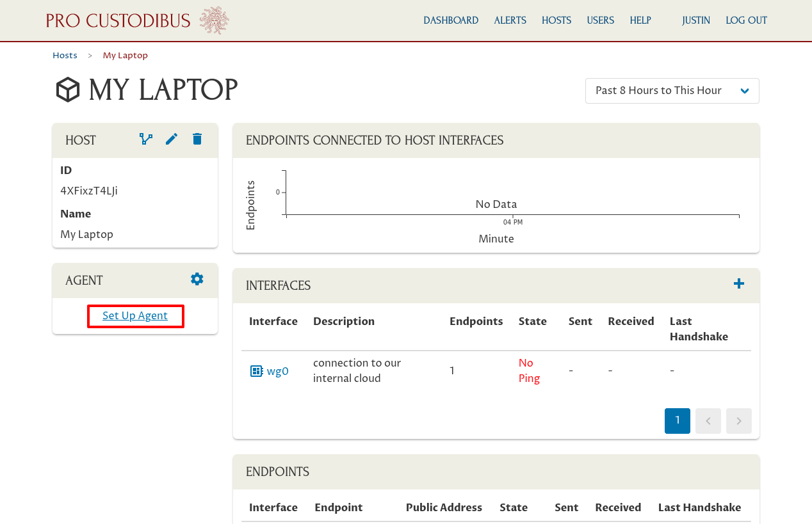
Task: Go to Alerts page
Action: pyautogui.click(x=510, y=20)
